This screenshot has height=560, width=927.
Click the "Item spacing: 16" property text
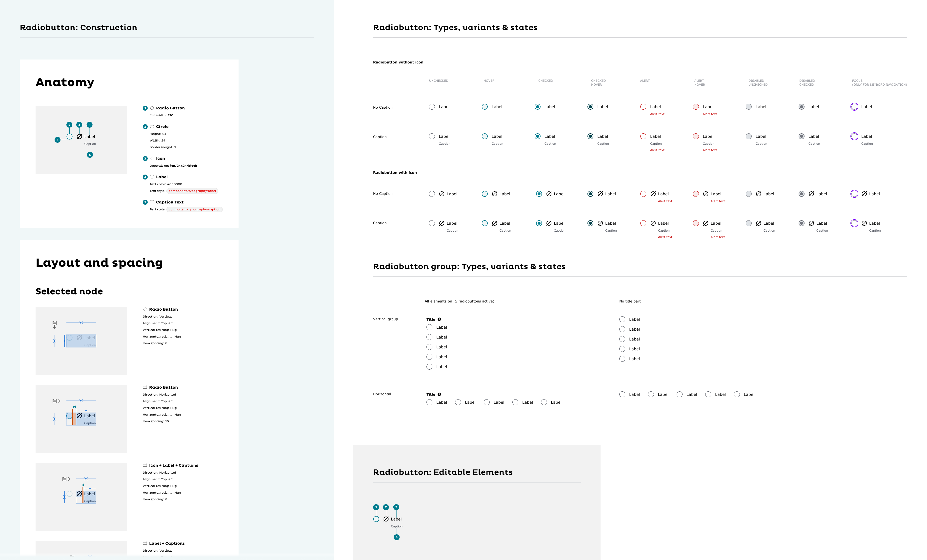[156, 421]
